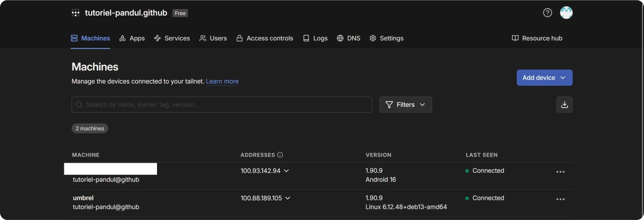Viewport: 644px width, 220px height.
Task: Focus the machine search input field
Action: click(x=221, y=105)
